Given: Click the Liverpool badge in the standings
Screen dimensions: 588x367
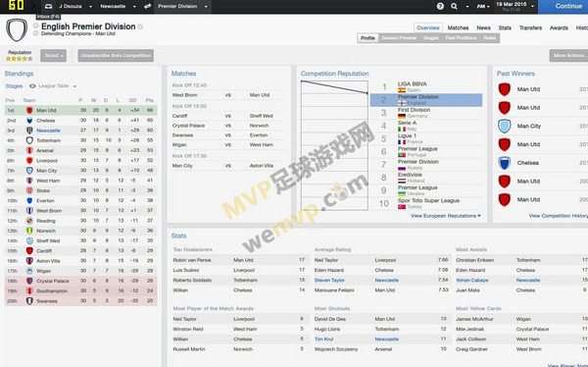Looking at the screenshot, I should (x=29, y=160).
